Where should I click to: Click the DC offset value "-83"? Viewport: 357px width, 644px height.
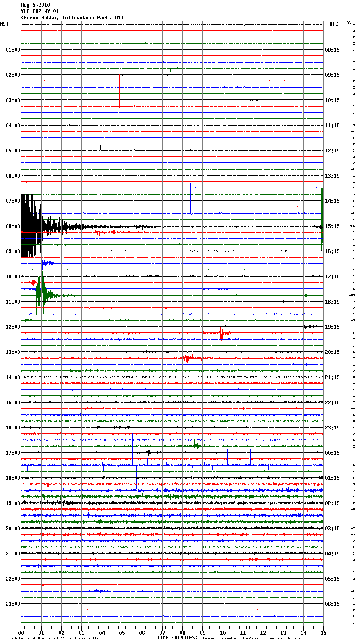[x=352, y=296]
